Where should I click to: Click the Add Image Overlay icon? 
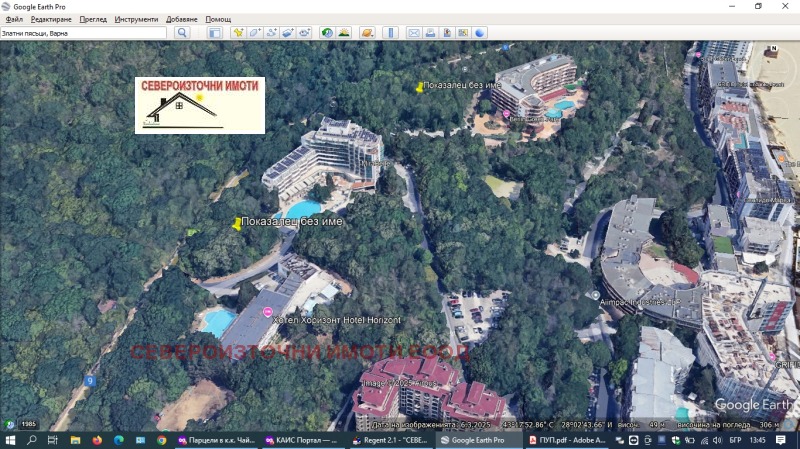tap(288, 33)
